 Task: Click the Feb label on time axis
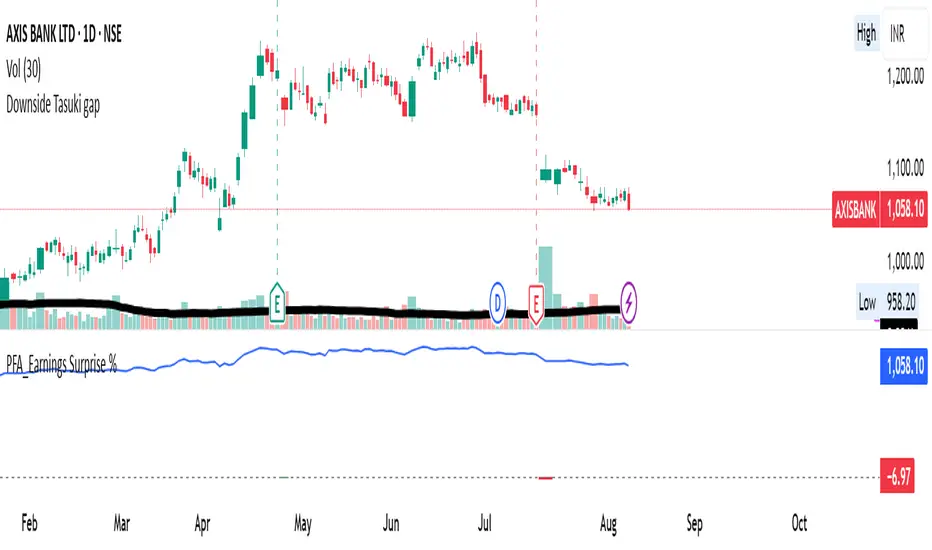[x=29, y=523]
